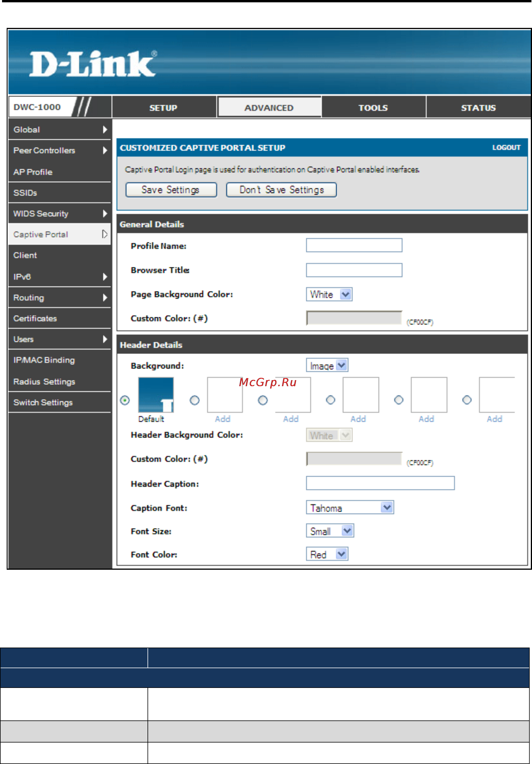
Task: Click the DWC-1000 model label
Action: 37,107
